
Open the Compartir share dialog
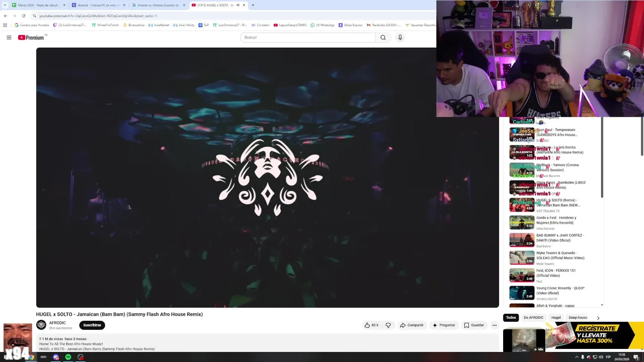click(x=412, y=325)
